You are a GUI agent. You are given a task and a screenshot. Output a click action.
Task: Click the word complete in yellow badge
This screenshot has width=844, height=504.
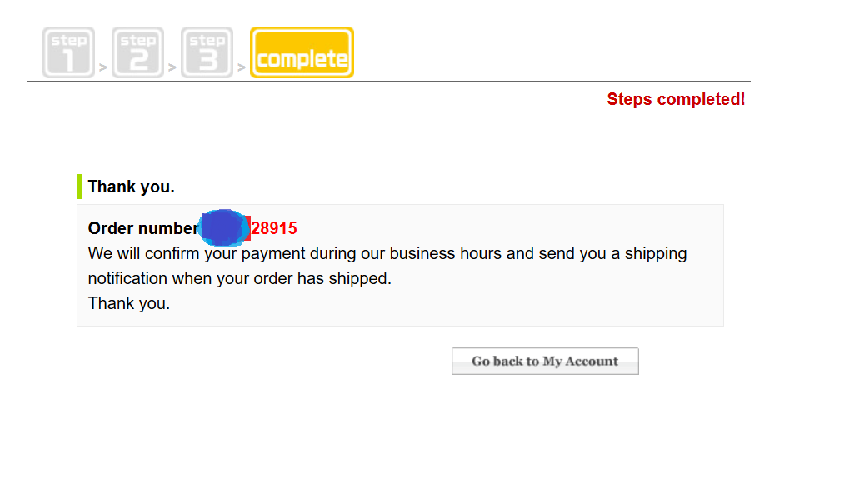click(302, 58)
